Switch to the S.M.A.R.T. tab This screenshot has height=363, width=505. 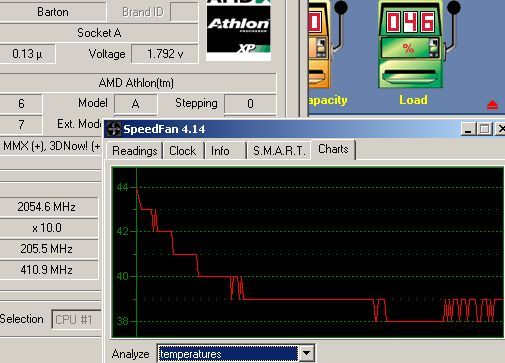tap(279, 151)
